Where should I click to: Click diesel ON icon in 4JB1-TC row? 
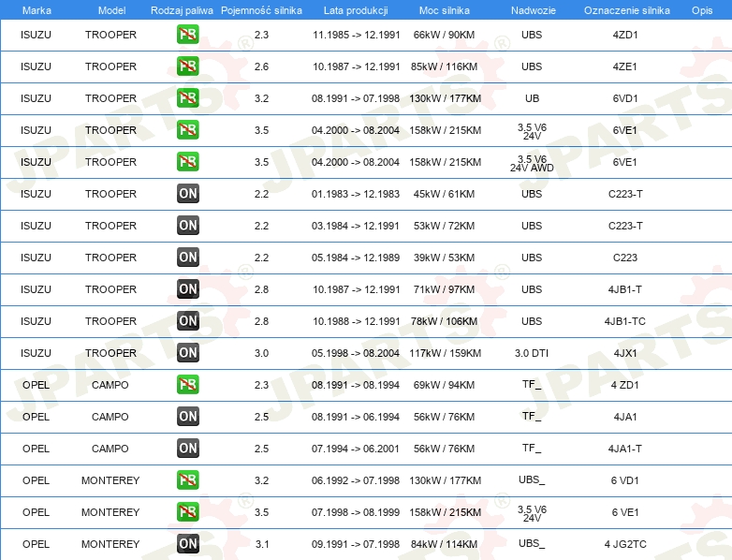coord(187,320)
